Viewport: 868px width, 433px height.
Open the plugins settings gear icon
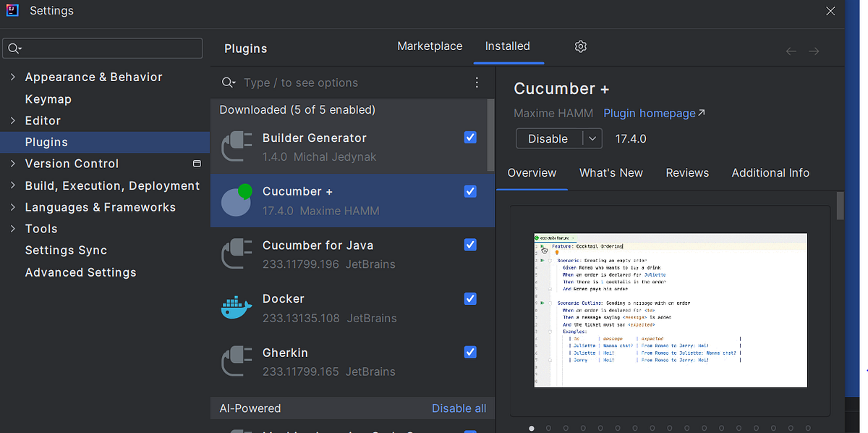click(x=580, y=46)
